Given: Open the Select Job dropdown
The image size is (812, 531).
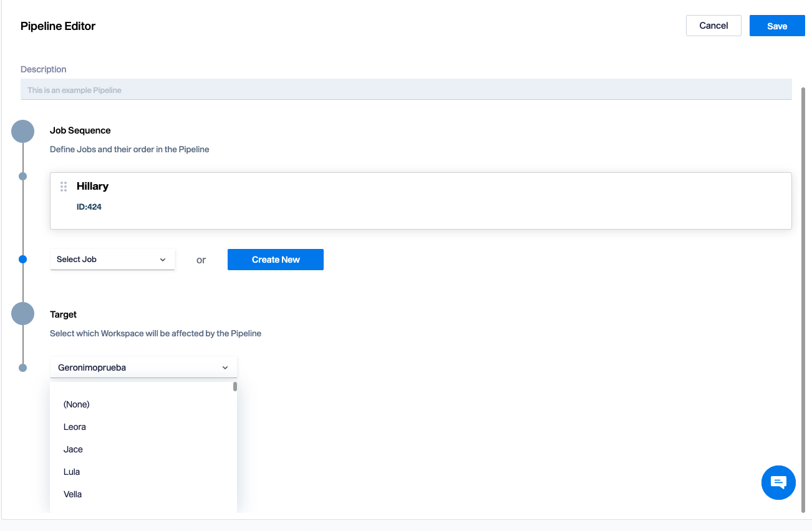Looking at the screenshot, I should pos(112,260).
